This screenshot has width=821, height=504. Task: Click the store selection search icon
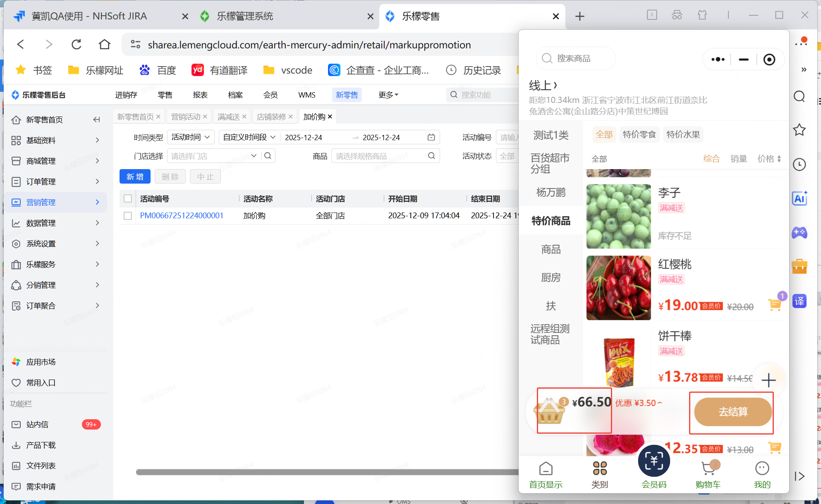tap(268, 156)
